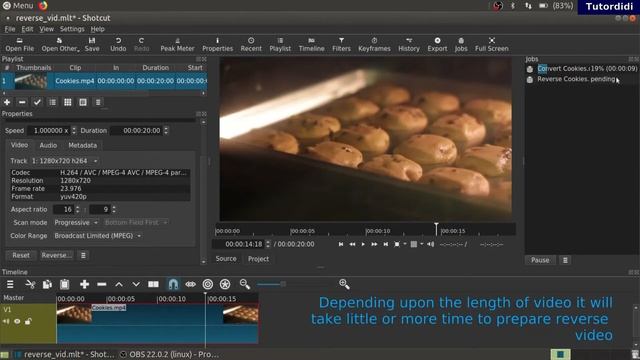
Task: Switch the playlist to icons view
Action: pyautogui.click(x=83, y=102)
